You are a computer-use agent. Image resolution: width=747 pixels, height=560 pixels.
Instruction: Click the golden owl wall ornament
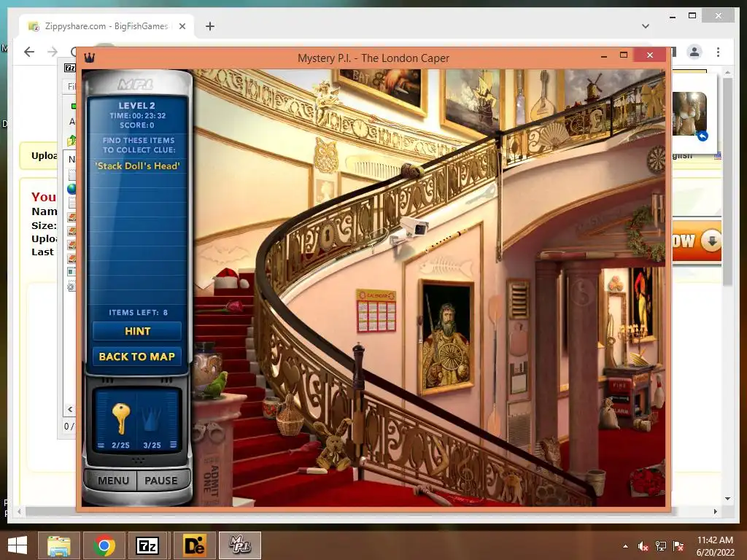pos(326,156)
